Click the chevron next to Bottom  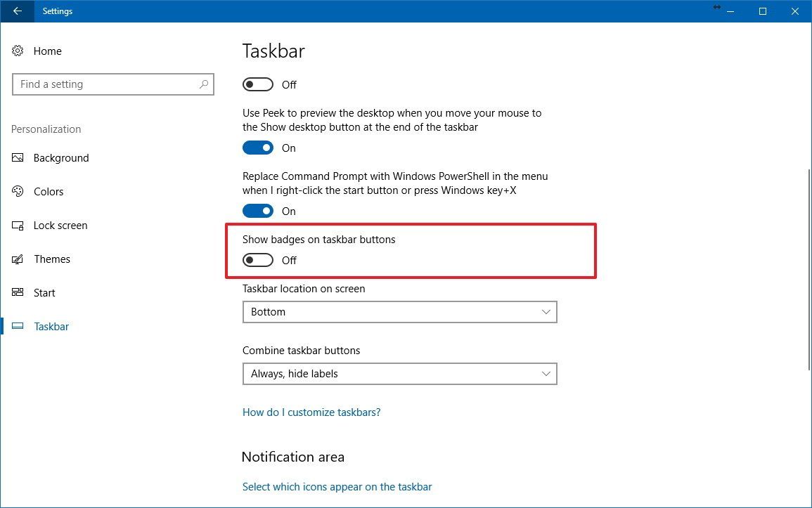pos(546,311)
